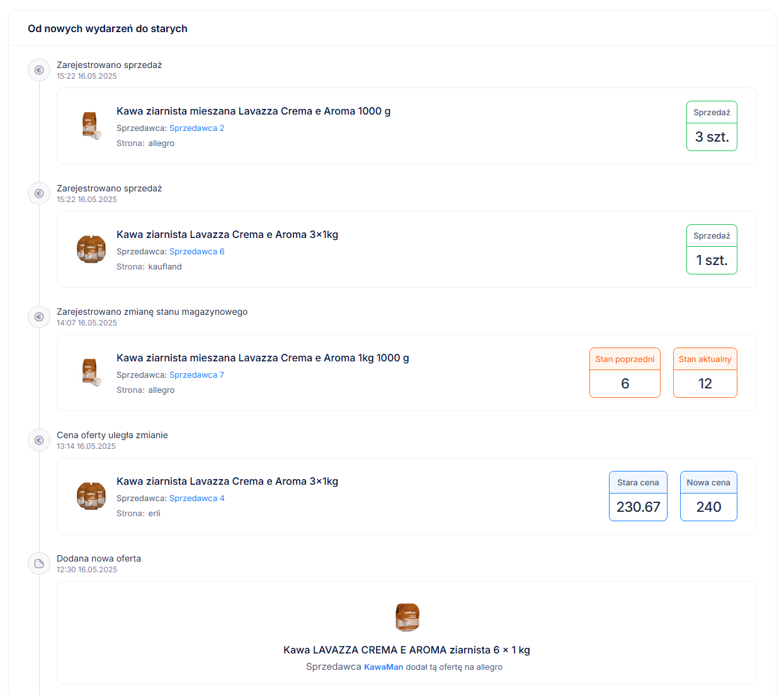Click the document icon for new offer event
Image resolution: width=784 pixels, height=695 pixels.
[x=39, y=563]
